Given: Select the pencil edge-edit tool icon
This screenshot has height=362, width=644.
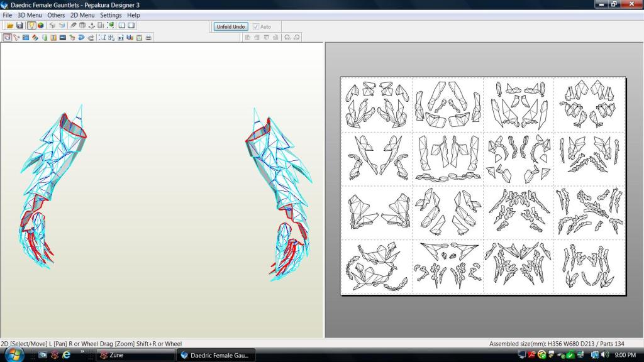Looking at the screenshot, I should click(x=73, y=25).
